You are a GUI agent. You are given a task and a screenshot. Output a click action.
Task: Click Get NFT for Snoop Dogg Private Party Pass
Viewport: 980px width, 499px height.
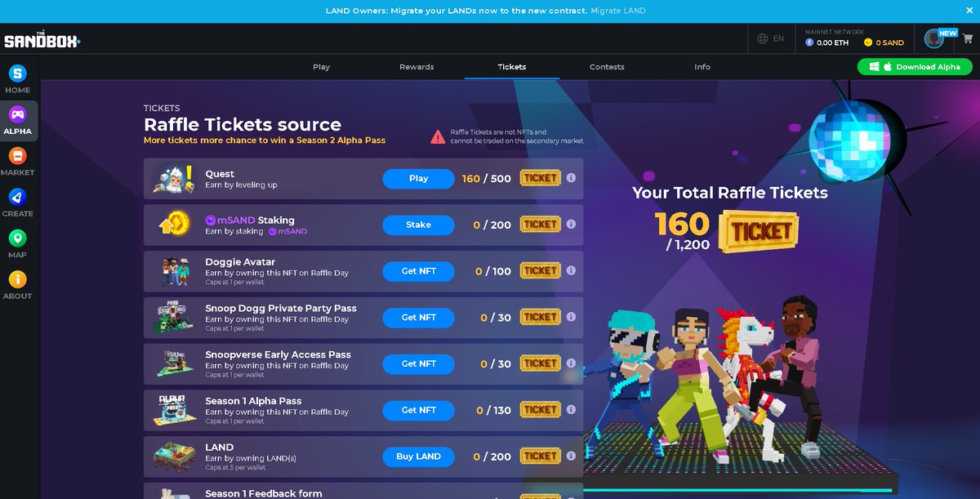pos(418,317)
